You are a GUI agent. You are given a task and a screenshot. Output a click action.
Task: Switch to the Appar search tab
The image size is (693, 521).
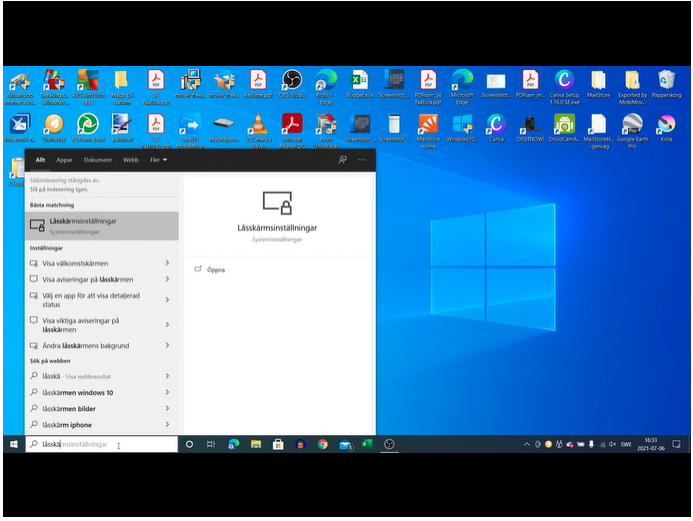click(65, 159)
